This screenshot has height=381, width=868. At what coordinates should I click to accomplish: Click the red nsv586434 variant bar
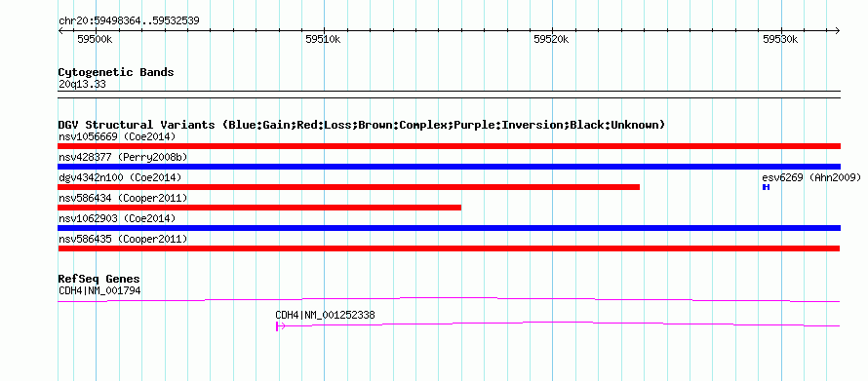(x=259, y=208)
